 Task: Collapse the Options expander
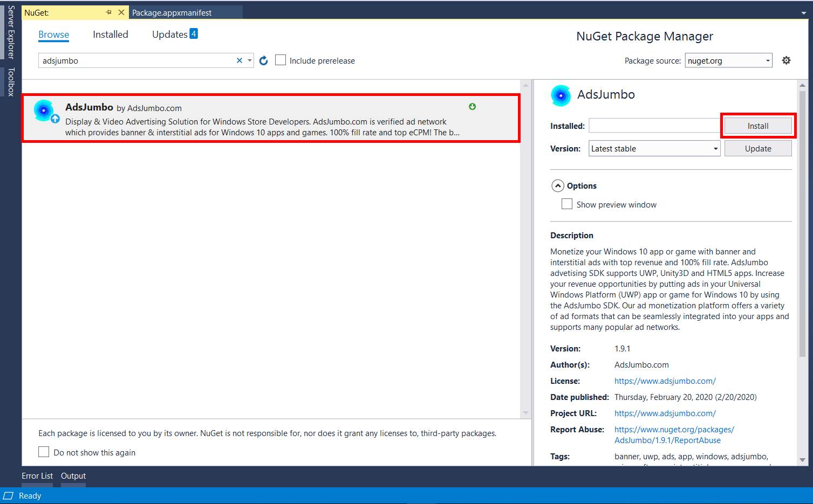(x=558, y=186)
